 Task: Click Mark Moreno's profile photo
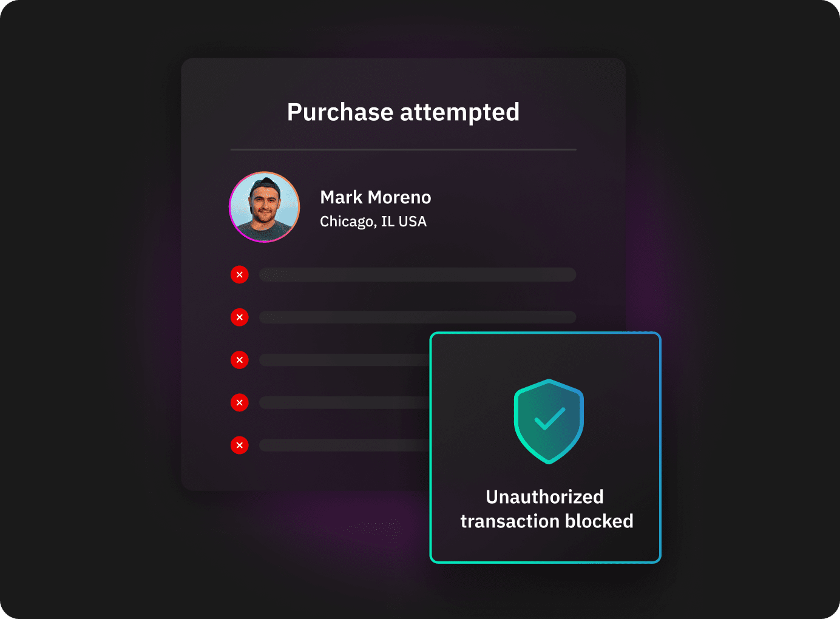coord(265,207)
